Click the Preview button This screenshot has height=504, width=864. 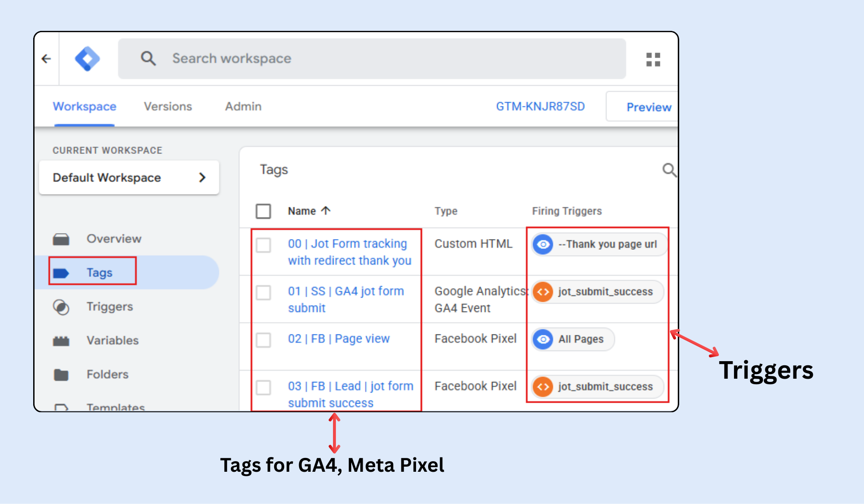(x=648, y=107)
